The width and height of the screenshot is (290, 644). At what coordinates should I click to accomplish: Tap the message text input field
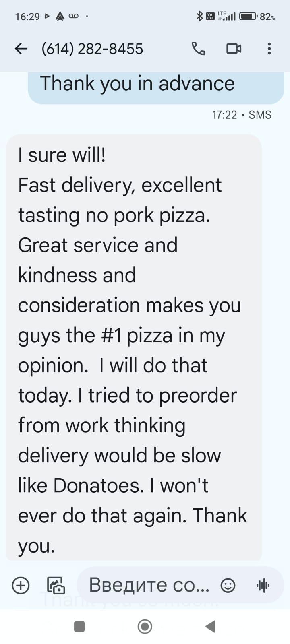[149, 585]
